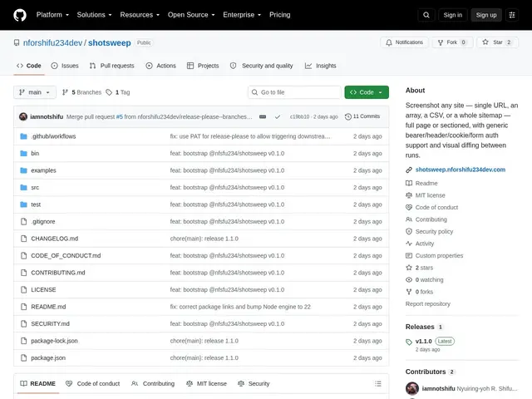Open the appearance settings icon beside Sign up
The width and height of the screenshot is (532, 399).
(512, 15)
